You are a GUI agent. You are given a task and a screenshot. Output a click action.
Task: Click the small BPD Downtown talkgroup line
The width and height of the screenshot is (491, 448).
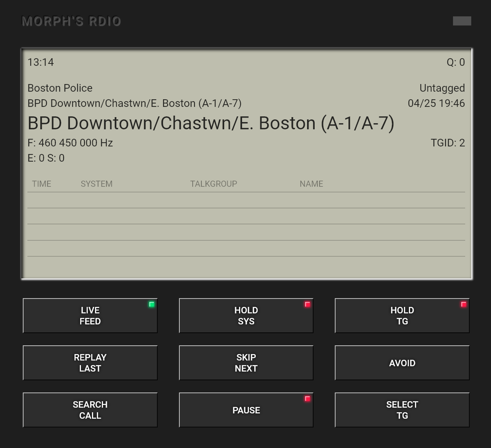point(135,103)
